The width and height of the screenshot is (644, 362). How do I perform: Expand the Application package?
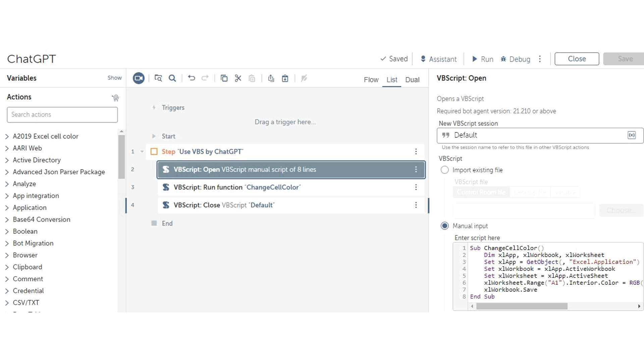click(7, 208)
